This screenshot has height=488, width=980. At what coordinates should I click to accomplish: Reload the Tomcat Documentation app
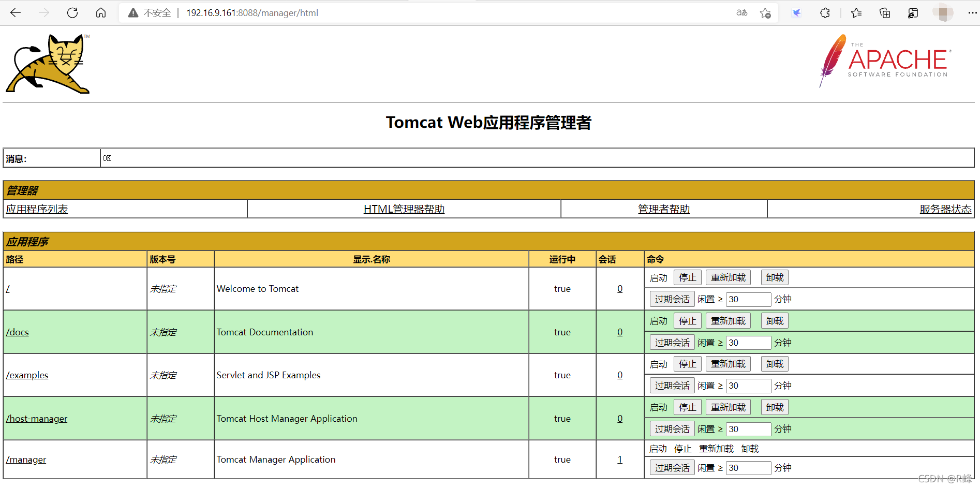(x=727, y=320)
